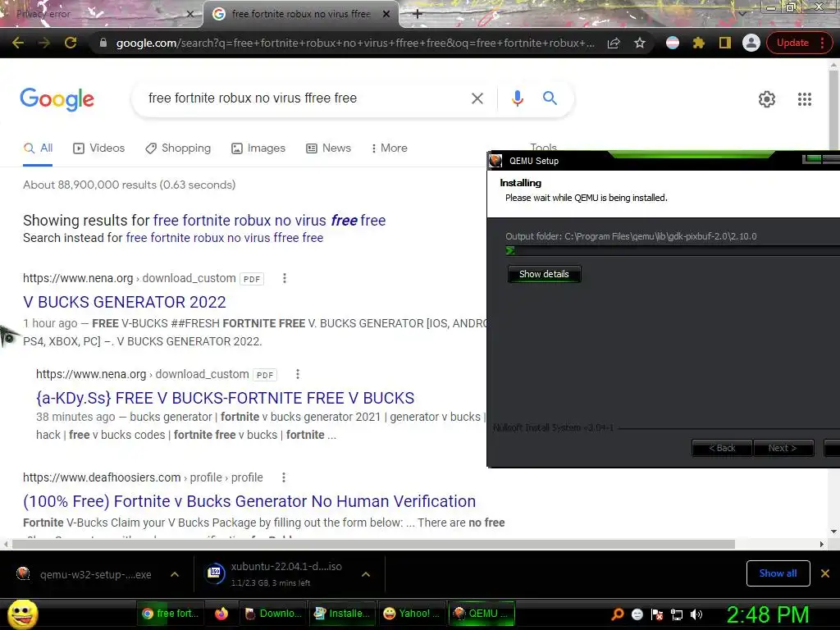Click the Google logo
The image size is (840, 630).
(x=57, y=99)
